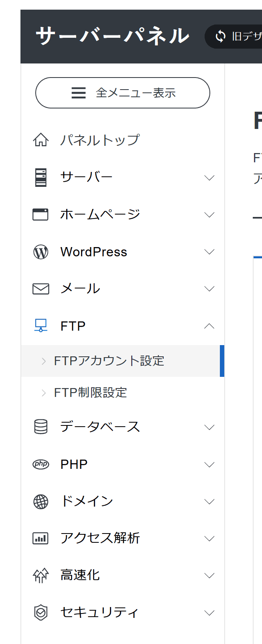This screenshot has width=262, height=644.
Task: Open FTPアカウント設定 submenu item
Action: [109, 361]
